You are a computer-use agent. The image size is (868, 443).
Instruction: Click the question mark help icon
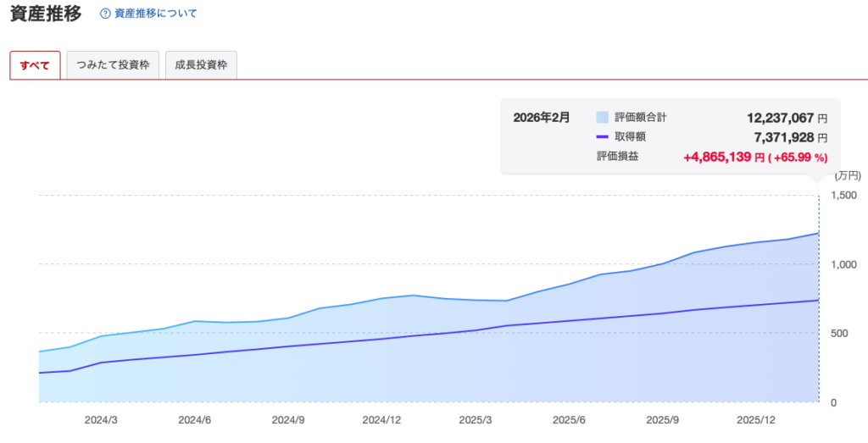coord(106,14)
